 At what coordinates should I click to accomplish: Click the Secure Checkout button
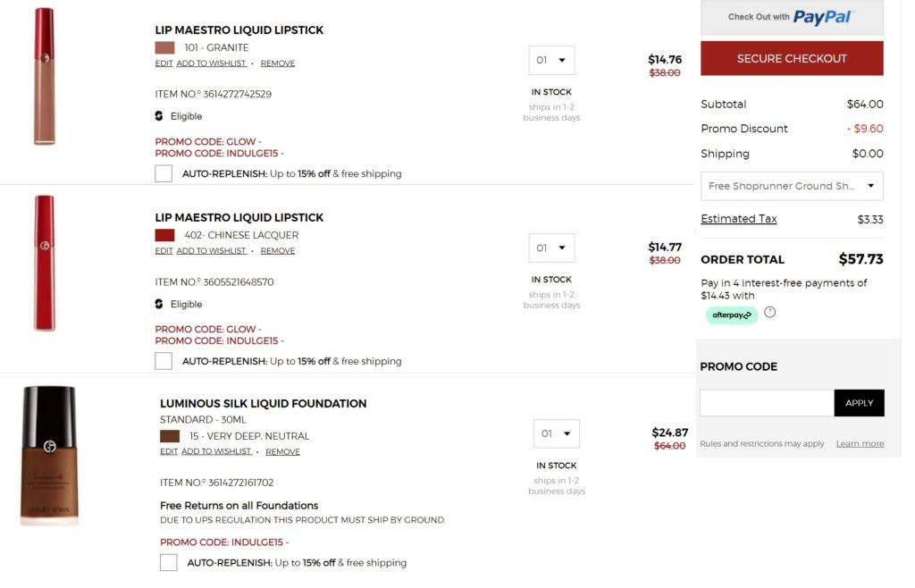point(791,58)
